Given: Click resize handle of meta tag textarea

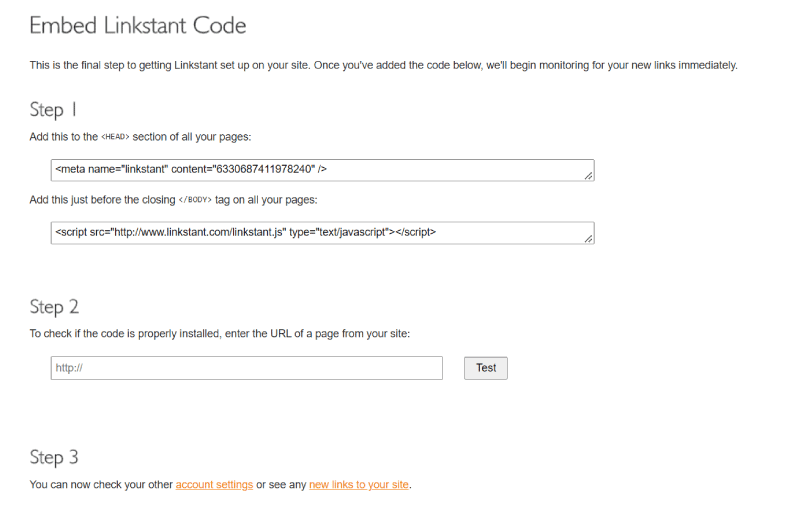Looking at the screenshot, I should 588,175.
